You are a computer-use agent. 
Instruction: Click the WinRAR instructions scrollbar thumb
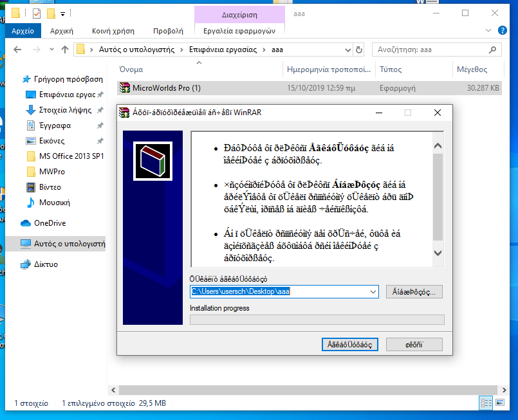[438, 197]
